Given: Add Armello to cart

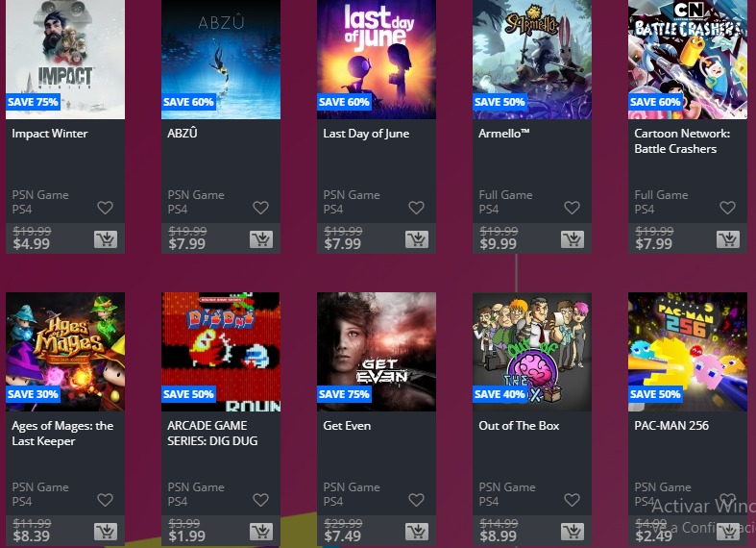Looking at the screenshot, I should coord(573,239).
